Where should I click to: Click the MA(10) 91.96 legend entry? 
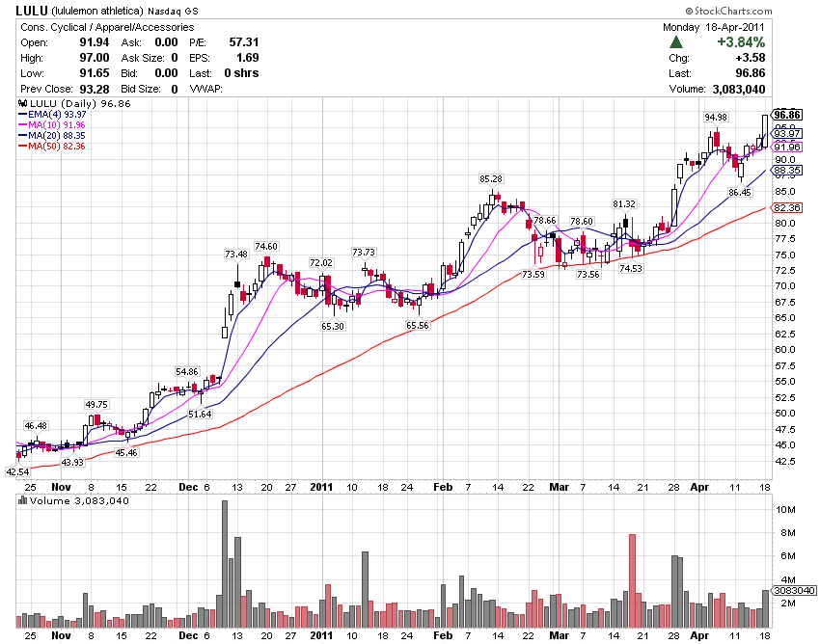[x=52, y=125]
